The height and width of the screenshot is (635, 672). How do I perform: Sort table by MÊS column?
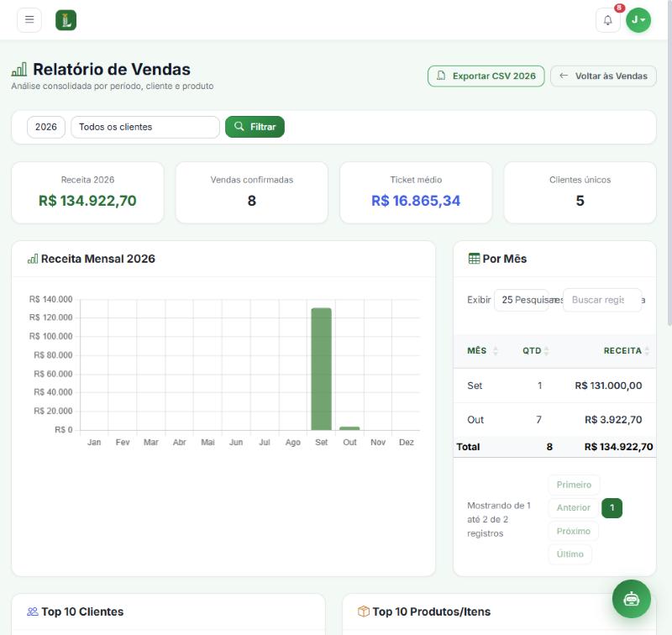482,351
